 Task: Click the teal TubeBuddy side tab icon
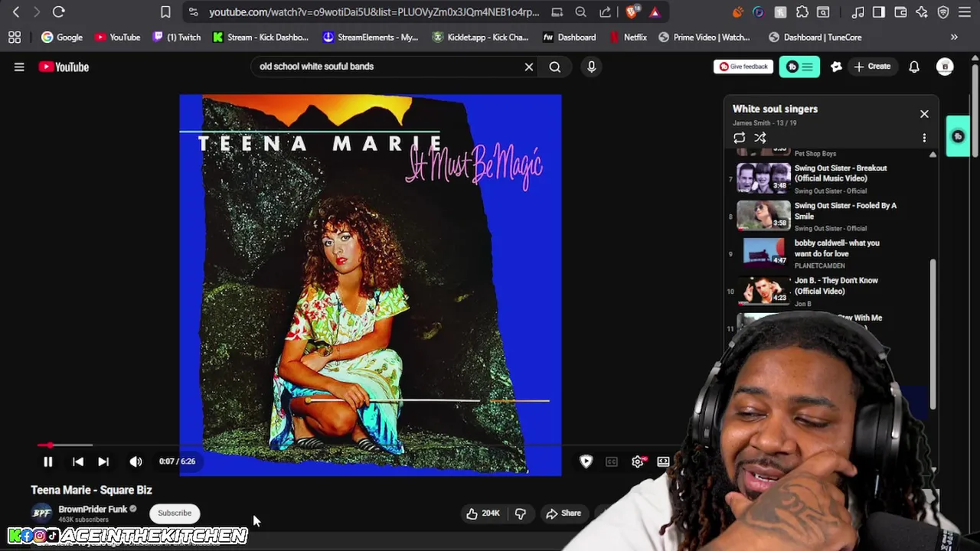[x=958, y=136]
